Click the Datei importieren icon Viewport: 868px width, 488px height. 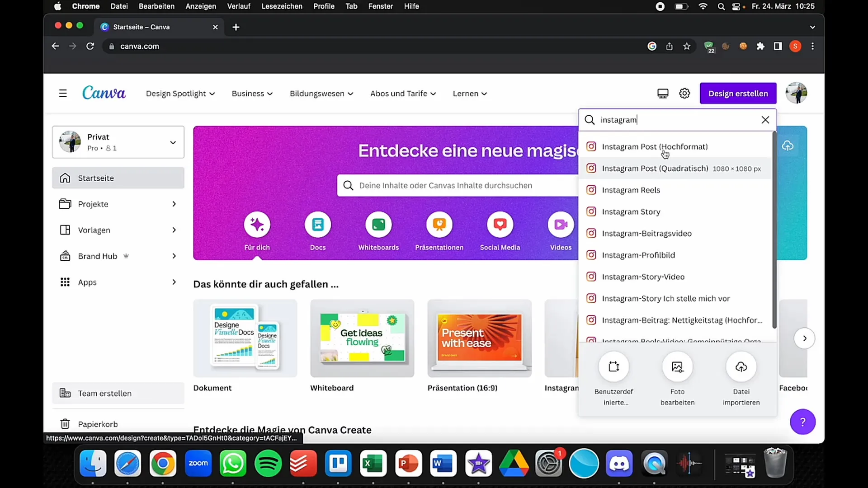pyautogui.click(x=741, y=367)
